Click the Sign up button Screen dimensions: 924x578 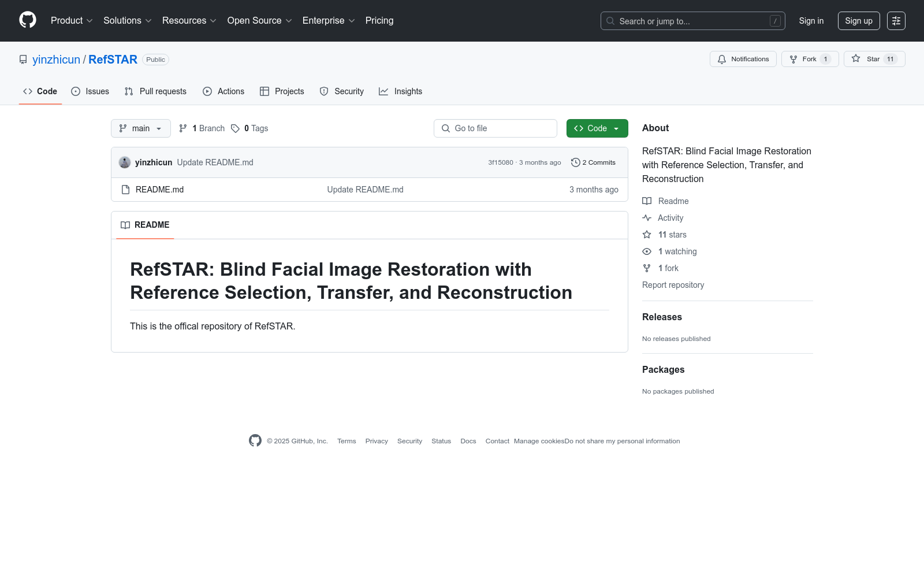[x=859, y=21]
